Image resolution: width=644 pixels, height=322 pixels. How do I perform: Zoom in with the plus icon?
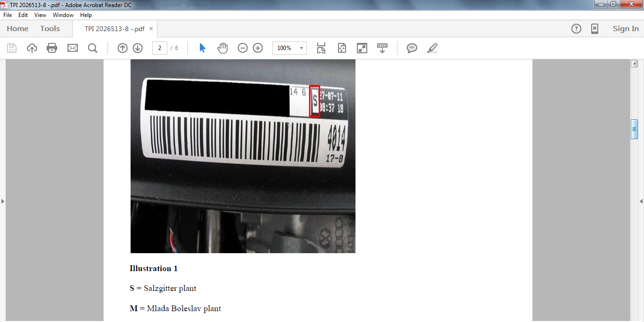coord(258,48)
